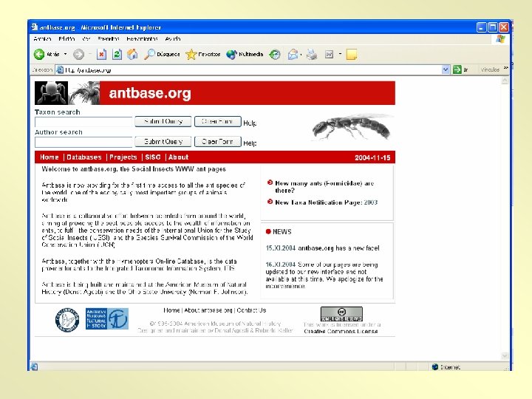Click the page icon in address bar

coord(60,70)
